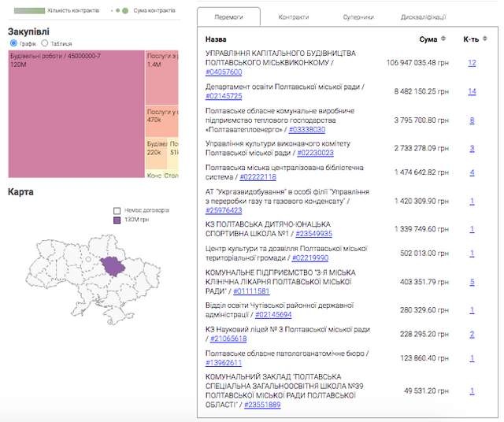This screenshot has width=504, height=422.
Task: Click contract count 14 link
Action: 472,91
